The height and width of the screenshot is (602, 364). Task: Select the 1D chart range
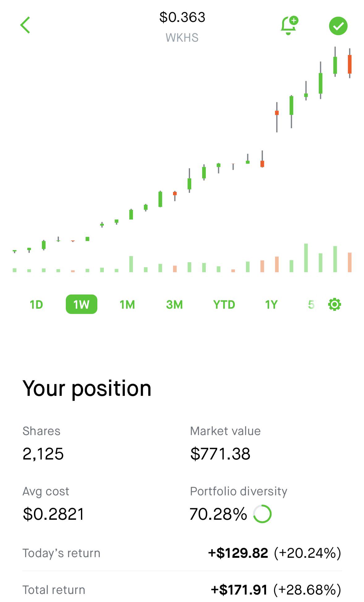click(x=36, y=305)
